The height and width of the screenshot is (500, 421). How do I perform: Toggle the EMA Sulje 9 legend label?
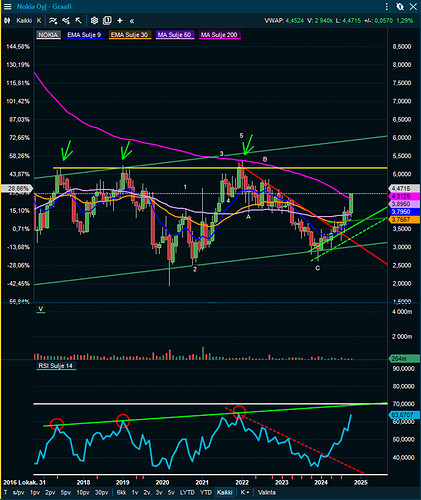pyautogui.click(x=84, y=35)
